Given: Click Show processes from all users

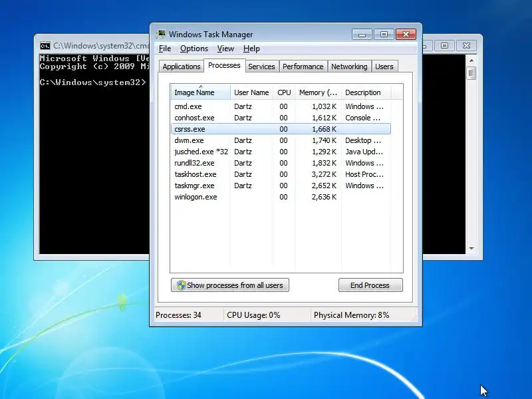Looking at the screenshot, I should 230,285.
